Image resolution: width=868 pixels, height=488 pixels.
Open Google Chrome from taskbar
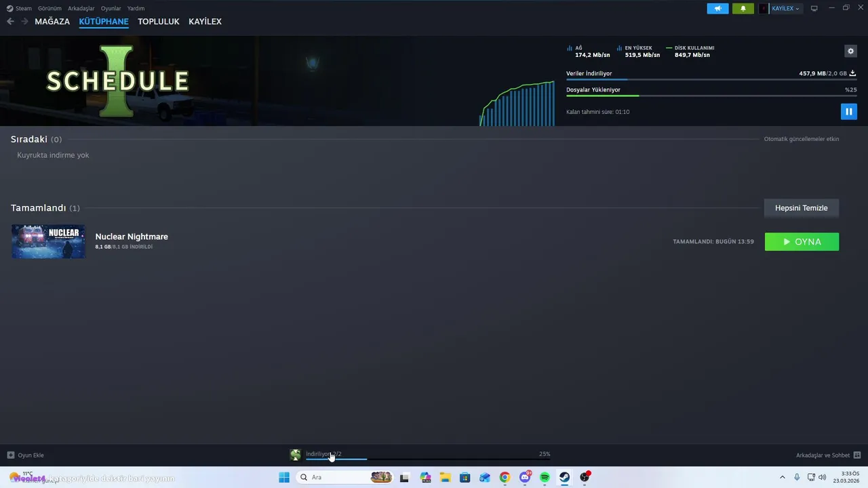(505, 477)
